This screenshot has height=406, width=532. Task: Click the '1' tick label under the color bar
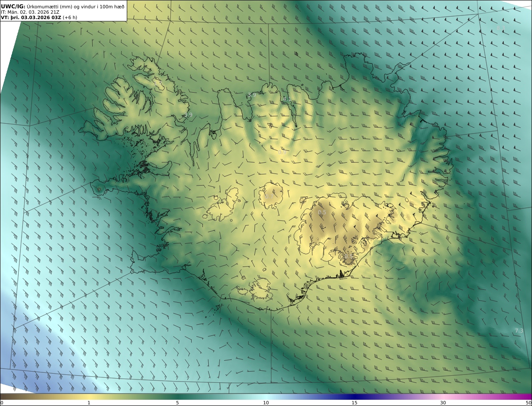[x=89, y=403]
